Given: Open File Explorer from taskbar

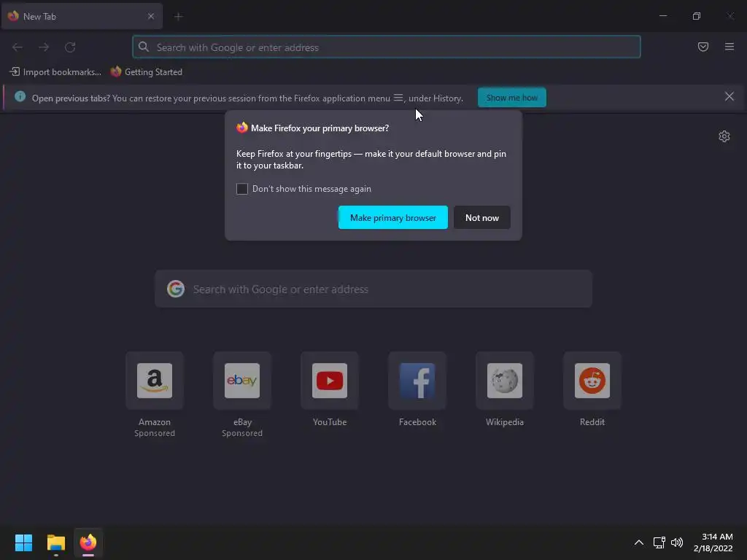Looking at the screenshot, I should (x=55, y=542).
